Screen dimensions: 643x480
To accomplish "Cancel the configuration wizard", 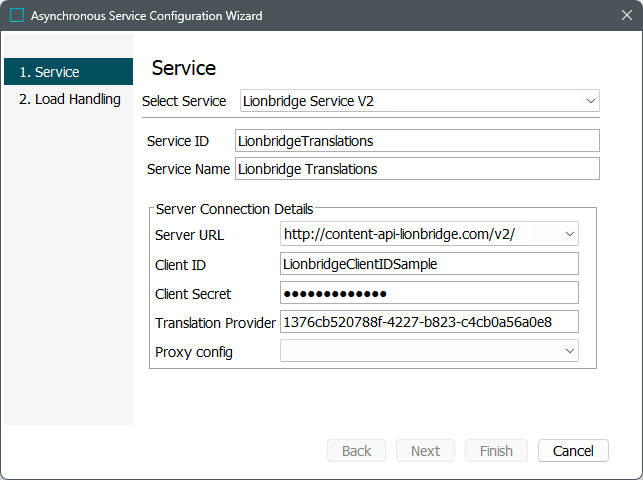I will pyautogui.click(x=573, y=451).
